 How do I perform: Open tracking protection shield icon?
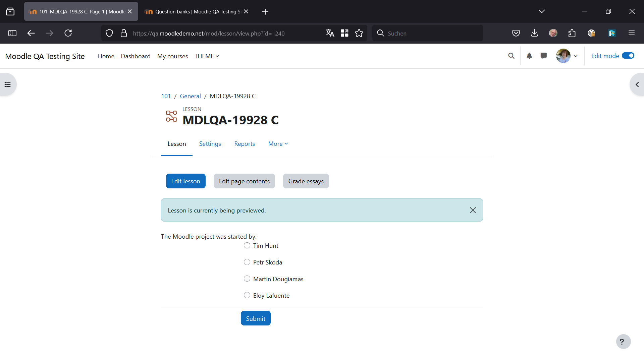pos(109,33)
